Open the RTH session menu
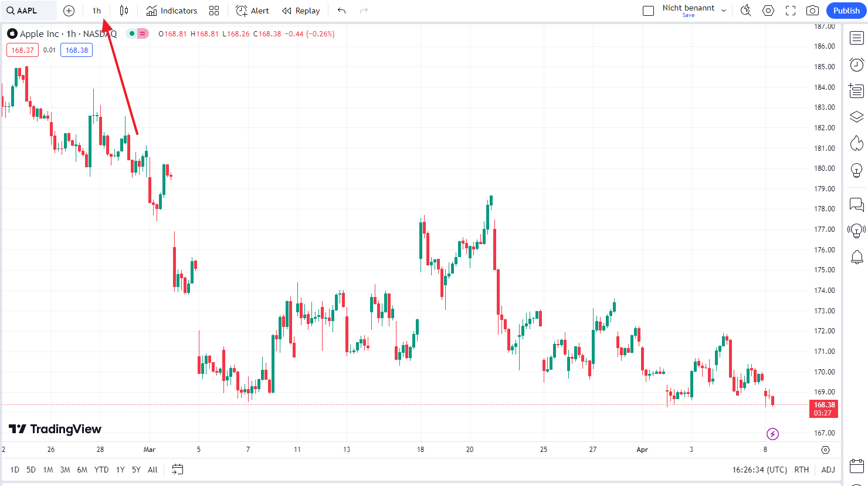This screenshot has height=486, width=868. pyautogui.click(x=802, y=470)
